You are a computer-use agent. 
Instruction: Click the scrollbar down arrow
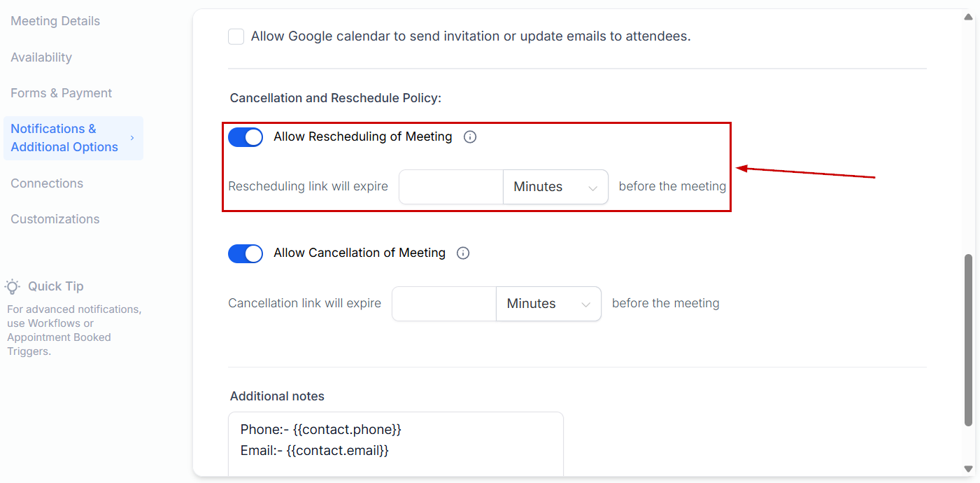coord(969,468)
